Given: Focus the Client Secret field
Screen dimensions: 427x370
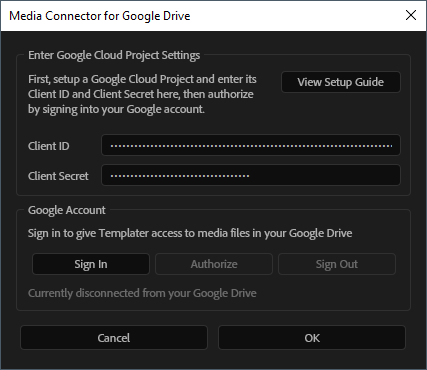Looking at the screenshot, I should (x=251, y=175).
